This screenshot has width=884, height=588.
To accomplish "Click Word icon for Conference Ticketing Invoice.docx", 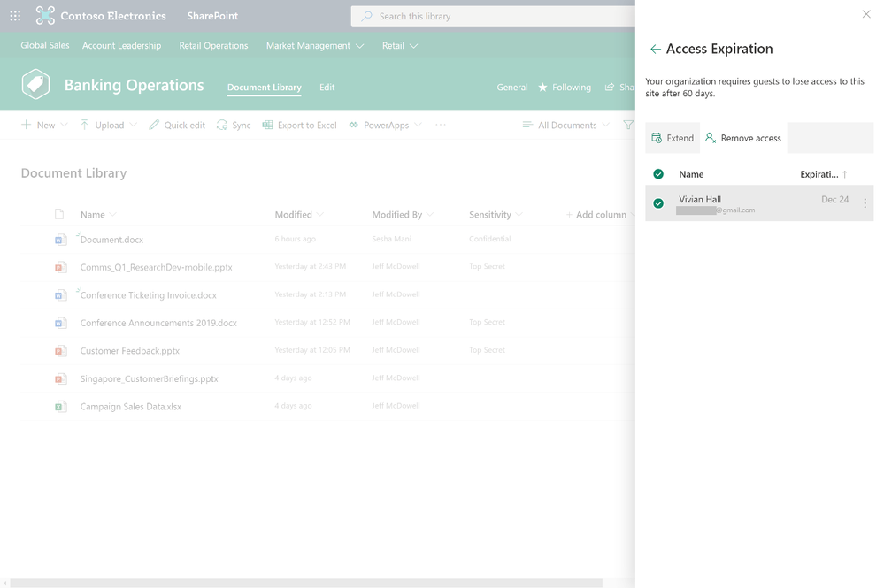I will 60,295.
